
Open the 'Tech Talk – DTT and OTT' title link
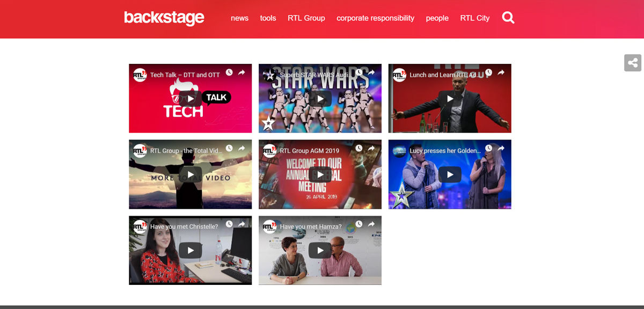(185, 75)
